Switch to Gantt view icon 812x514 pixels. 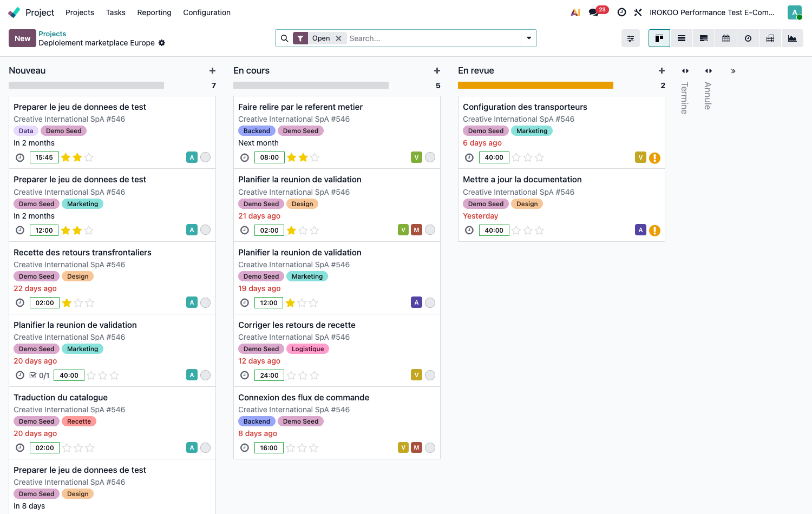(704, 38)
